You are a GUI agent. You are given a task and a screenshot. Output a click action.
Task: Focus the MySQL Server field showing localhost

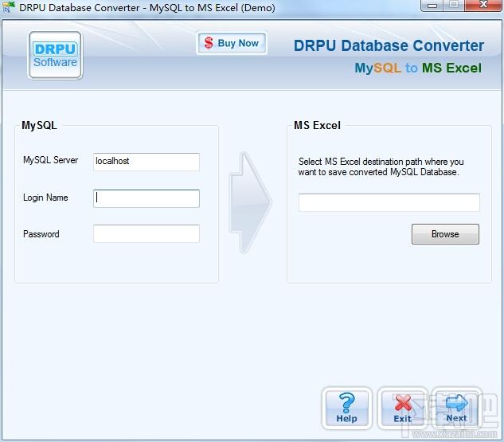147,162
